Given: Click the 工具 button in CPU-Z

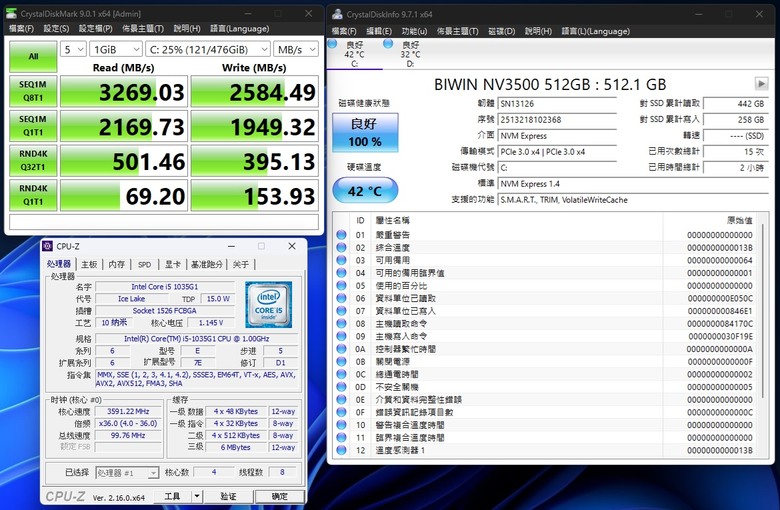Looking at the screenshot, I should [172, 496].
